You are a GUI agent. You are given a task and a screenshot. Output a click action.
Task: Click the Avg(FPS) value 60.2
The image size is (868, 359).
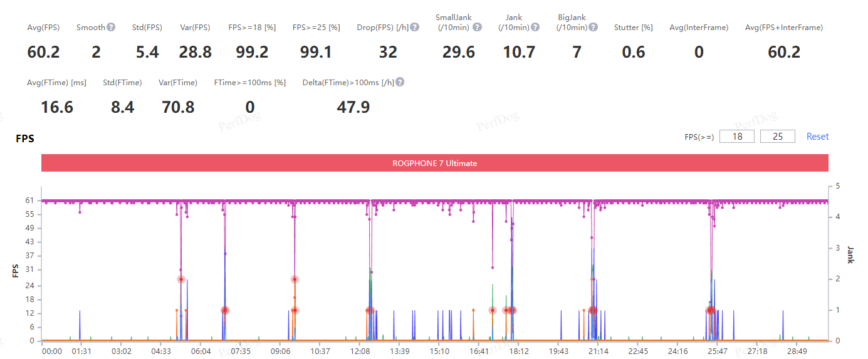tap(43, 52)
